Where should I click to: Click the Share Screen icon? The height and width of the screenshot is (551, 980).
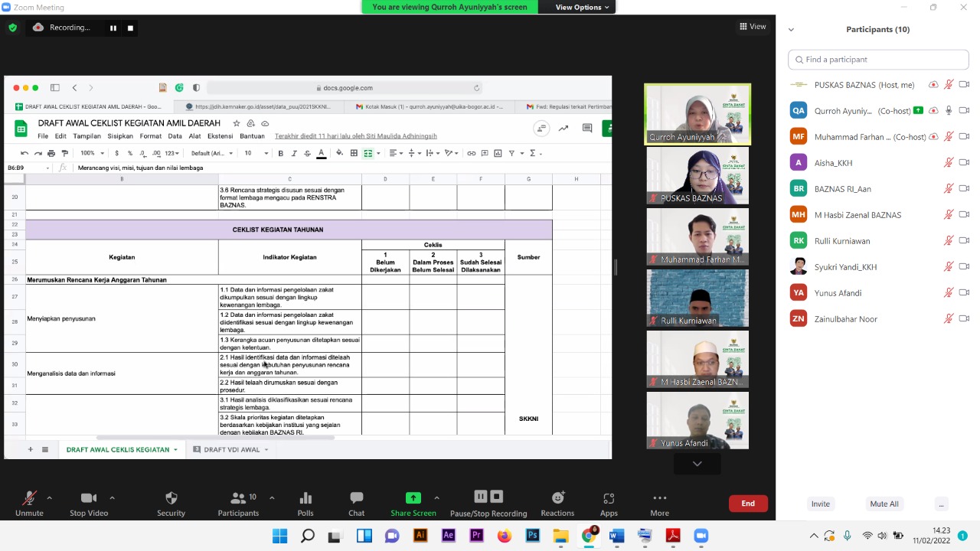pyautogui.click(x=413, y=498)
